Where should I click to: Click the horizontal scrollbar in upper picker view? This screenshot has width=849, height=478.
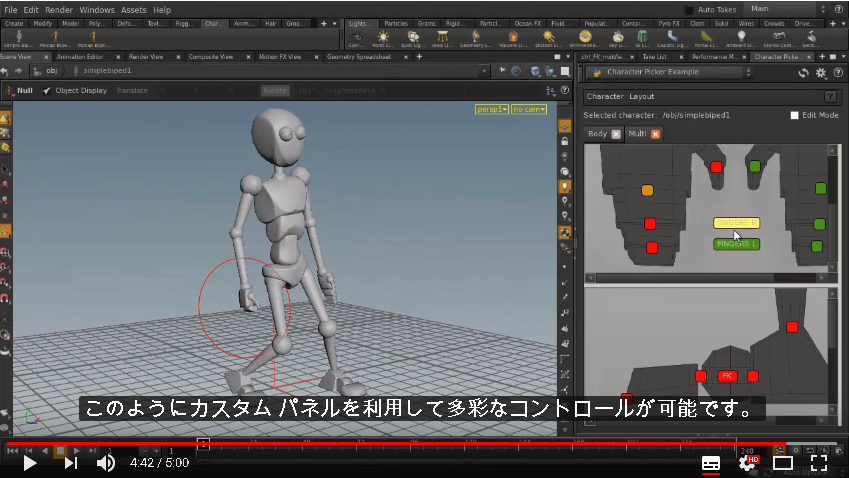coord(685,278)
